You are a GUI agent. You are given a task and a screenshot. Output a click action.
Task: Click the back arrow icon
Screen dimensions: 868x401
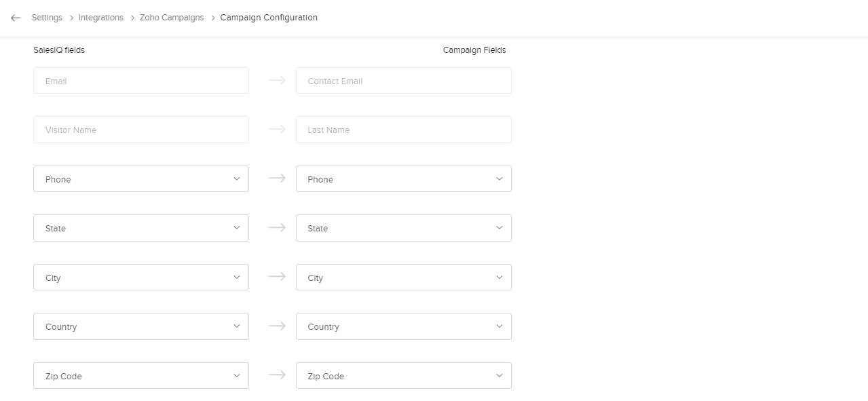point(16,18)
